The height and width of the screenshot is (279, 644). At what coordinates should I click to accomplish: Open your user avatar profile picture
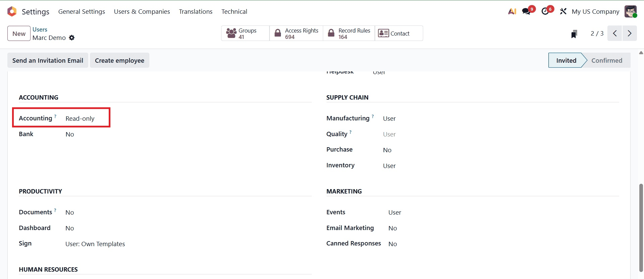coord(631,11)
